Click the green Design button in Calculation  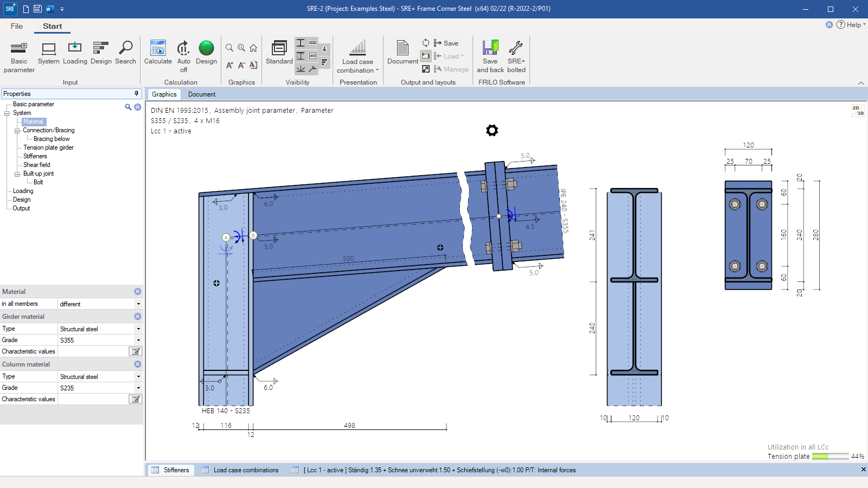point(206,53)
